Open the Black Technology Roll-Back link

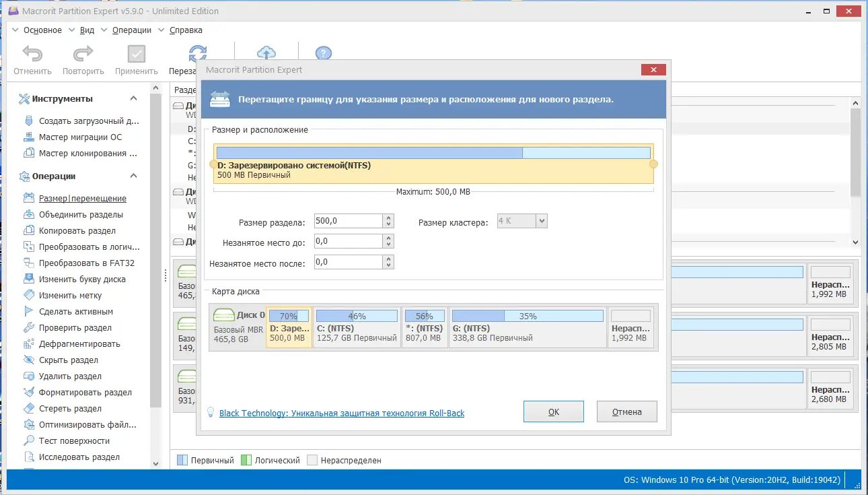pyautogui.click(x=342, y=414)
